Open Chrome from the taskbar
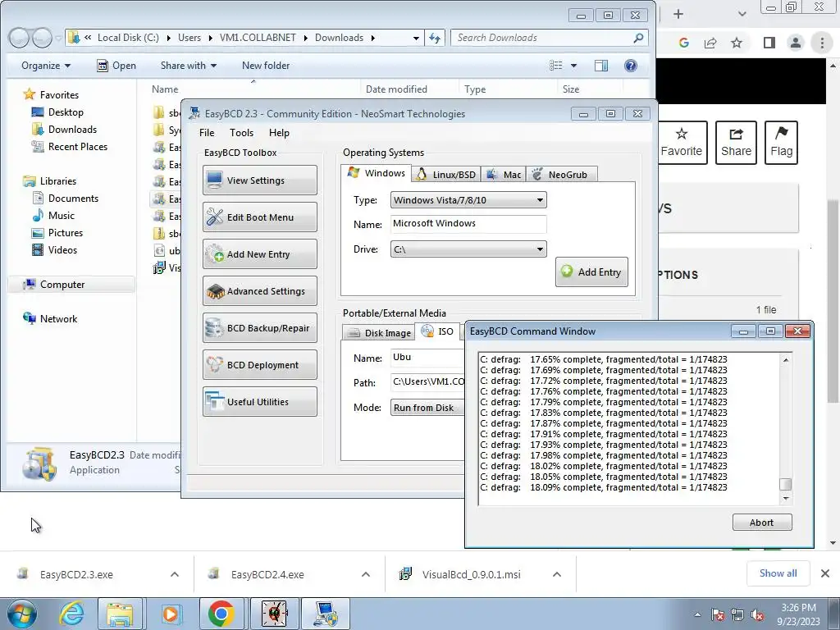 point(221,614)
